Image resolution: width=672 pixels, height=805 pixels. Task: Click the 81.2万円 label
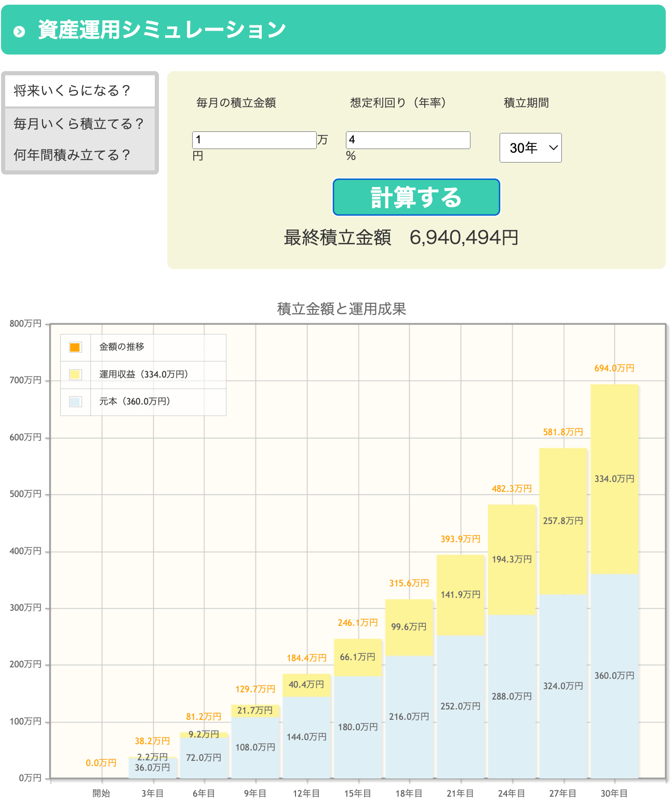(204, 717)
